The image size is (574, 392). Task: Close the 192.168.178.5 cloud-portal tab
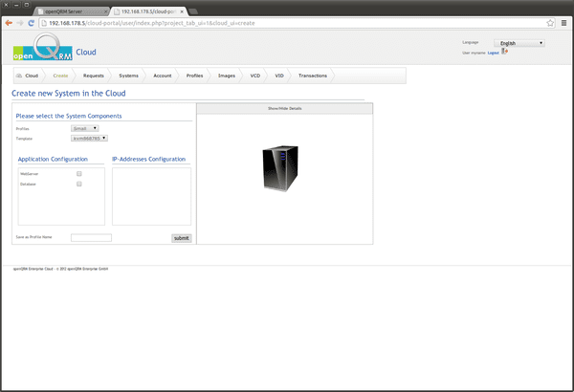[182, 11]
